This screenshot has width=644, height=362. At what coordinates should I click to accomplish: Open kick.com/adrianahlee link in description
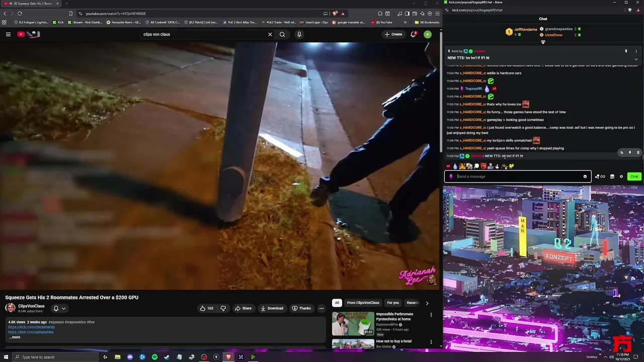(31, 332)
